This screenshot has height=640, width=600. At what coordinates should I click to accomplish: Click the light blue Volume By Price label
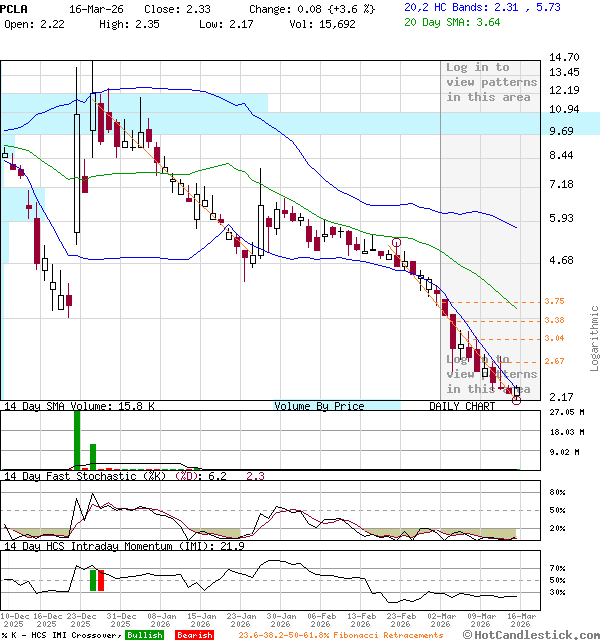(x=319, y=406)
